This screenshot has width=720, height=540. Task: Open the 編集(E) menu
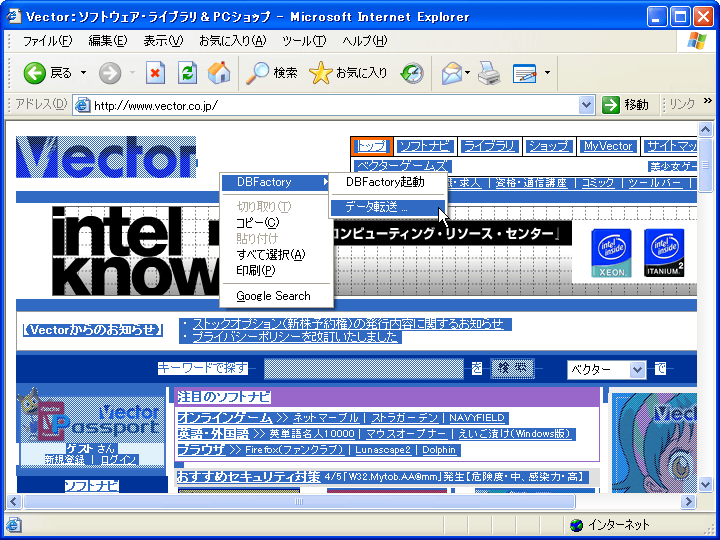tap(107, 41)
